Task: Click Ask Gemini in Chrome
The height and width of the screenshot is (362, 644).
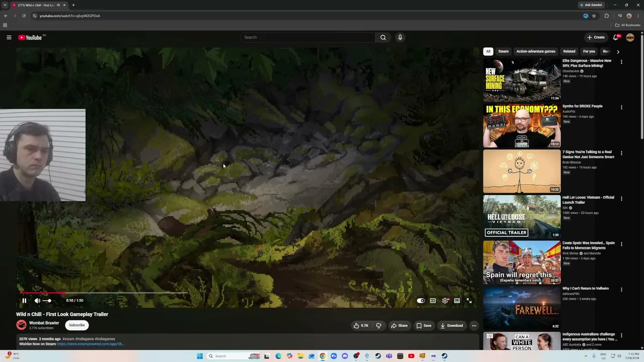Action: tap(591, 5)
